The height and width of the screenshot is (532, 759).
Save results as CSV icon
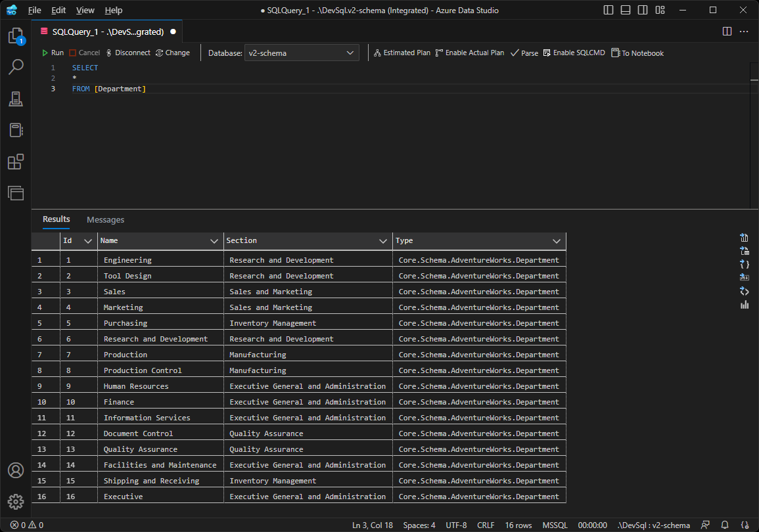tap(745, 238)
